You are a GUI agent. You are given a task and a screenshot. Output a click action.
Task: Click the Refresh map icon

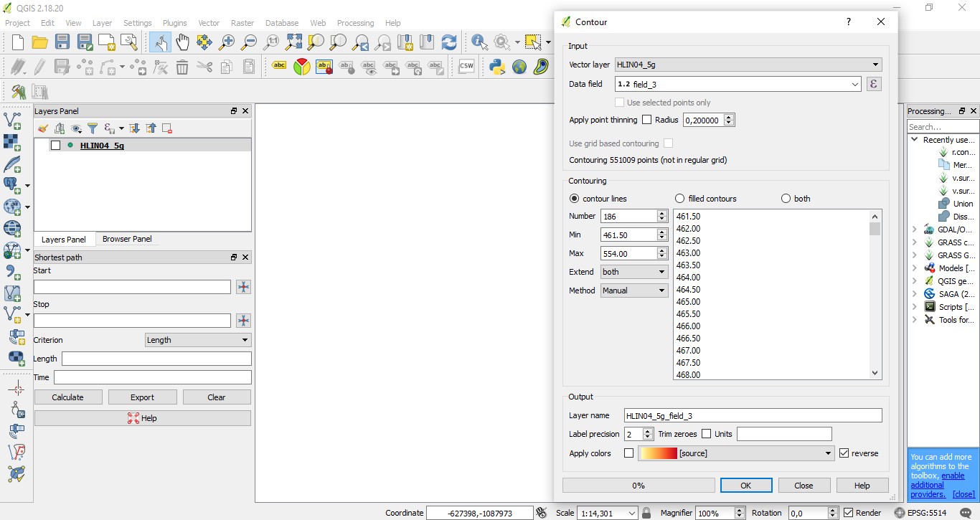[x=450, y=42]
